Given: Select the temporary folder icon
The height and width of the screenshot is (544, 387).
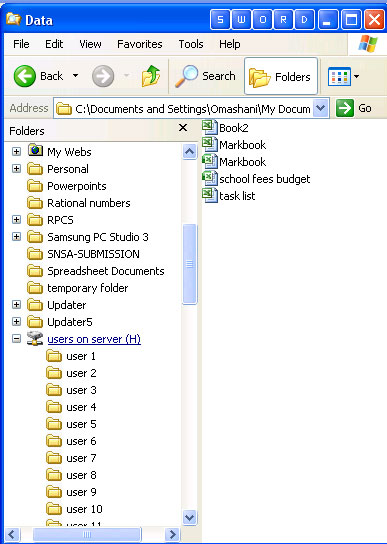Looking at the screenshot, I should click(x=35, y=288).
